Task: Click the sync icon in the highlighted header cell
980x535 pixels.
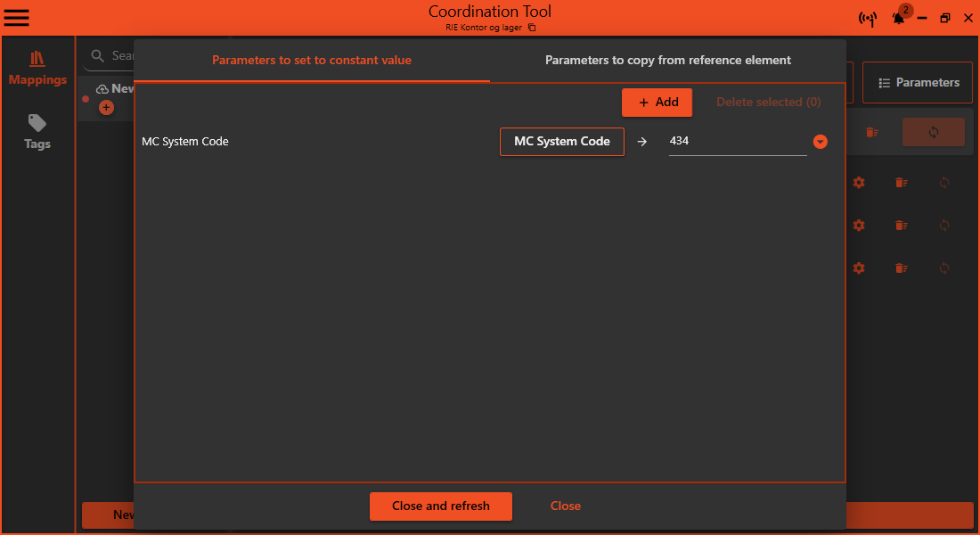Action: tap(934, 132)
